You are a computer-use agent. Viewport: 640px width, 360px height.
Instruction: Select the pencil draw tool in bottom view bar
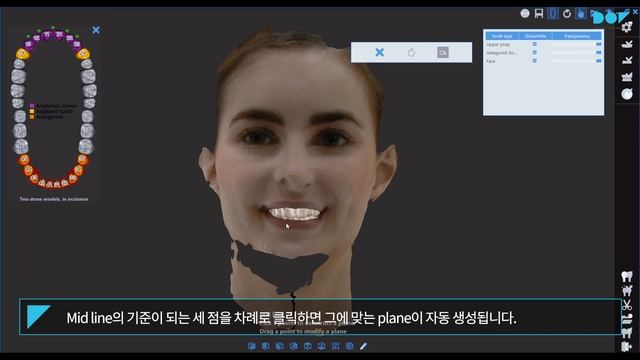pos(363,346)
